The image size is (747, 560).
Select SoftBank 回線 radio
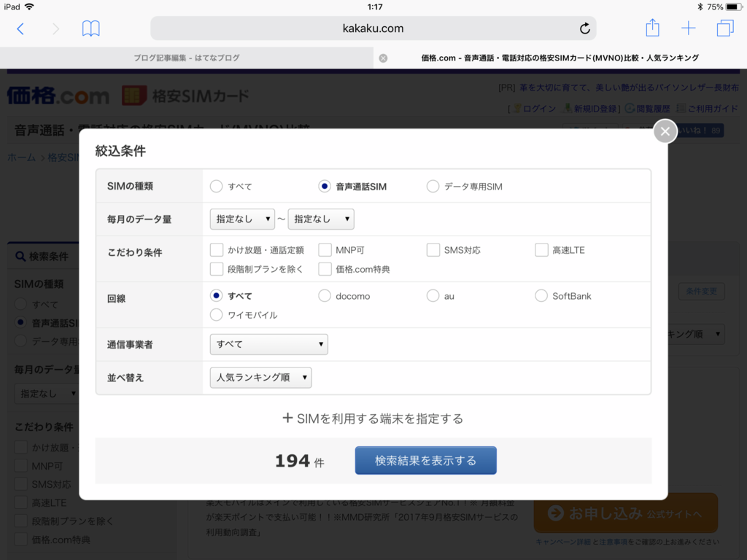point(541,296)
